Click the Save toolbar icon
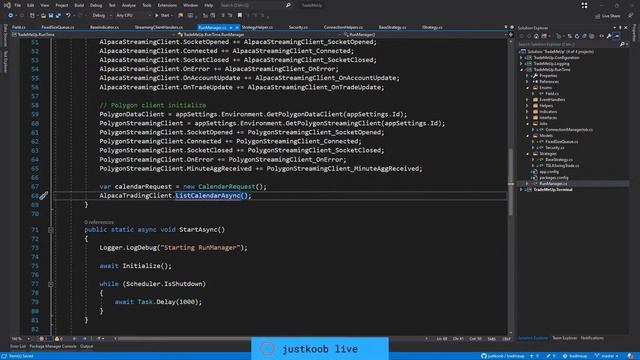 (x=51, y=16)
